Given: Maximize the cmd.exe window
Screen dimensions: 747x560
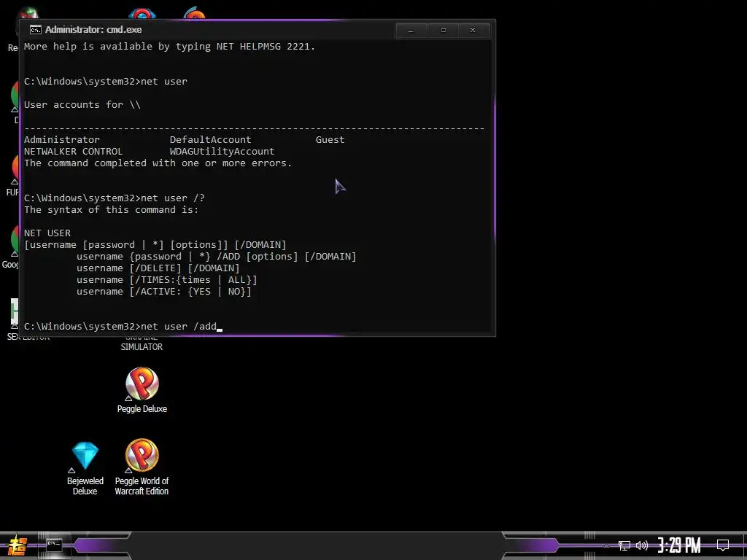Looking at the screenshot, I should pyautogui.click(x=443, y=31).
